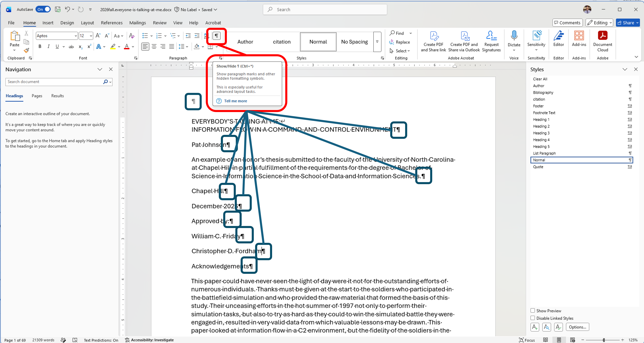Decrease font size with shrink font icon
The height and width of the screenshot is (343, 644).
pos(107,36)
